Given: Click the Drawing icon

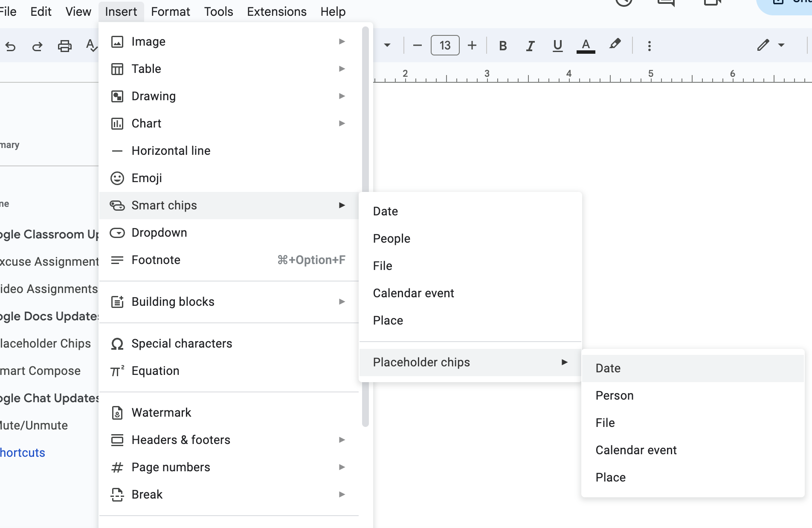Looking at the screenshot, I should click(x=117, y=96).
